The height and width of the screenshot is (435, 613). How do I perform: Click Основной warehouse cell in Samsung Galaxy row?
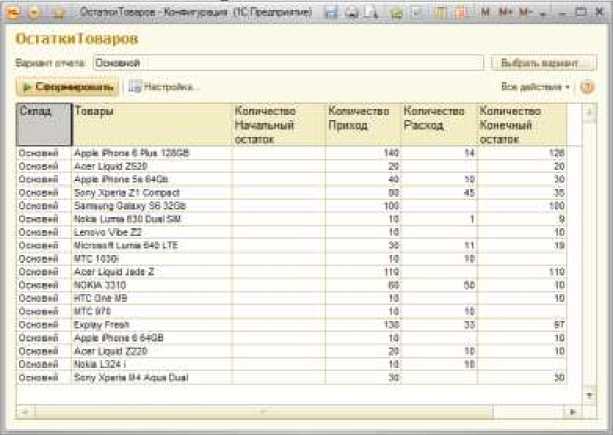pos(44,206)
